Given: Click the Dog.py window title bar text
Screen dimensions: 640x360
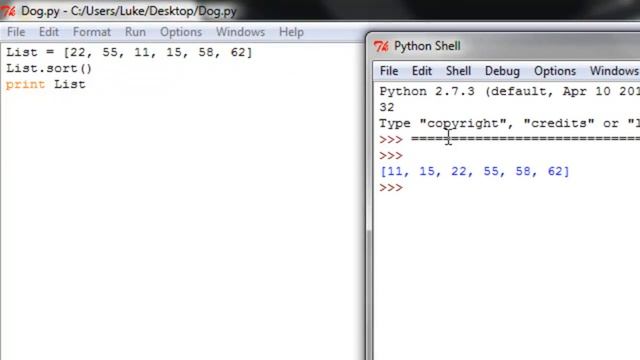Looking at the screenshot, I should (129, 11).
